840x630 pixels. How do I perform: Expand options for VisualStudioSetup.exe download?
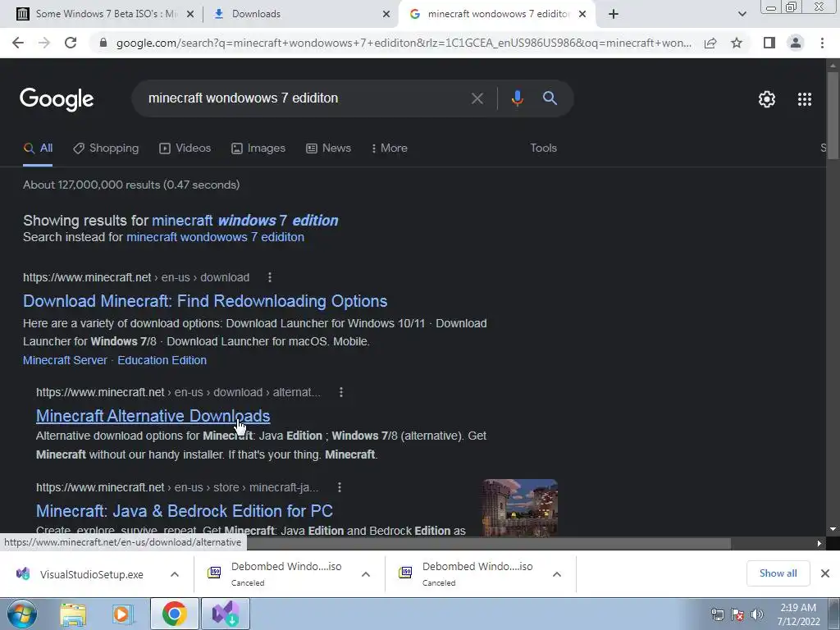pos(175,574)
